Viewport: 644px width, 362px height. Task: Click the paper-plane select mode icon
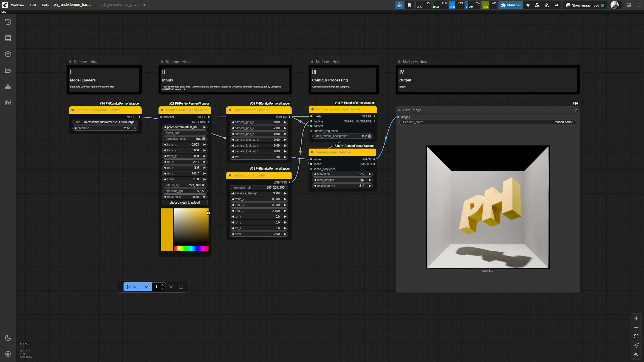pyautogui.click(x=636, y=346)
